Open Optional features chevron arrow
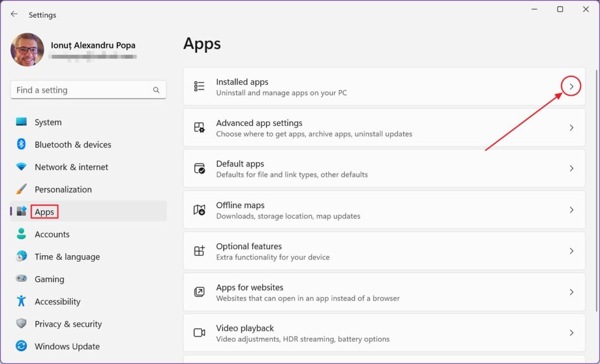The height and width of the screenshot is (364, 600). (x=571, y=251)
